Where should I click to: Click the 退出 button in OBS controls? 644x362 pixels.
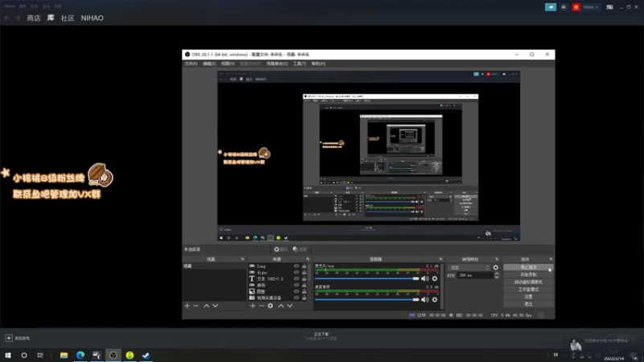point(528,304)
